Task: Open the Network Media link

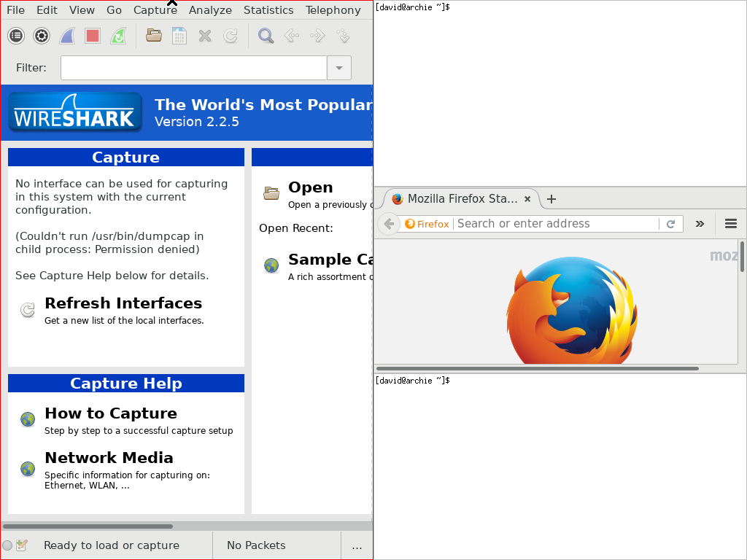Action: pyautogui.click(x=109, y=458)
